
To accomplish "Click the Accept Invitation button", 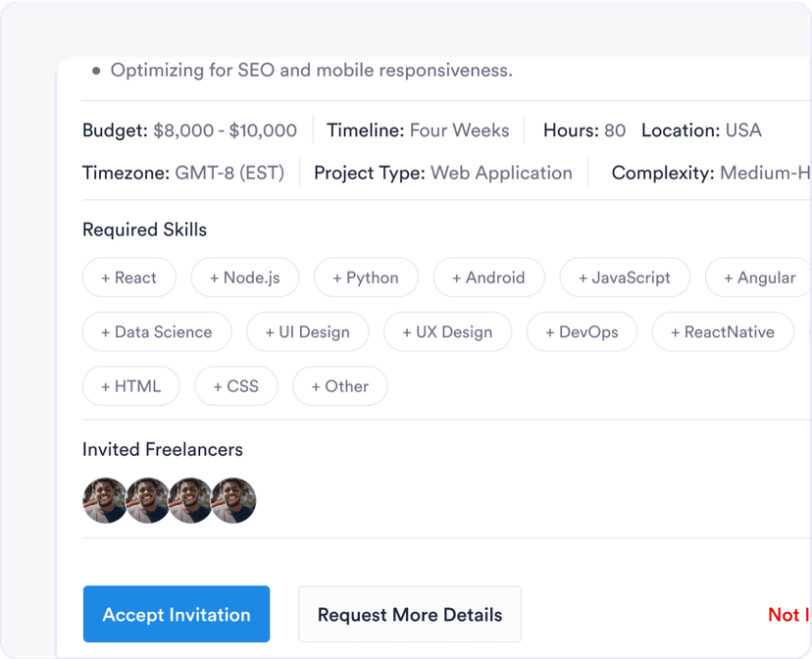I will pyautogui.click(x=177, y=615).
